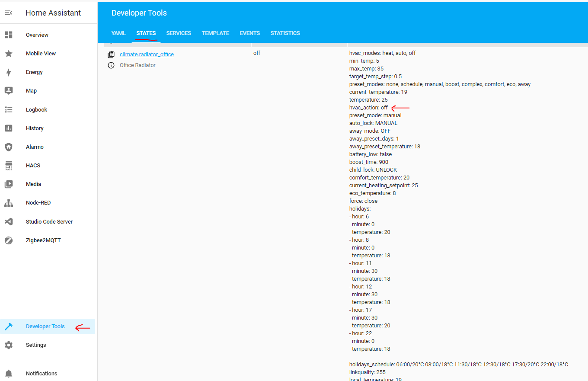The height and width of the screenshot is (381, 588).
Task: Open Settings from the sidebar
Action: point(36,345)
